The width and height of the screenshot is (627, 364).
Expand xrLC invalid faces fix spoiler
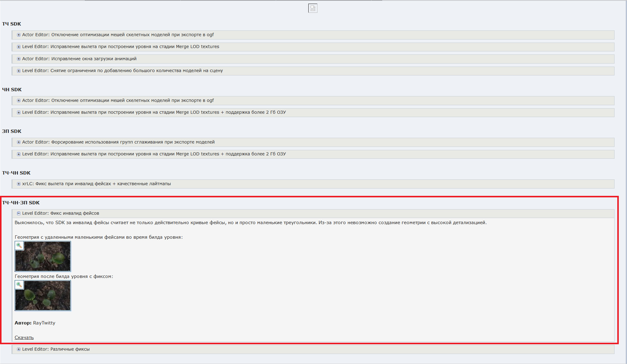pyautogui.click(x=313, y=184)
